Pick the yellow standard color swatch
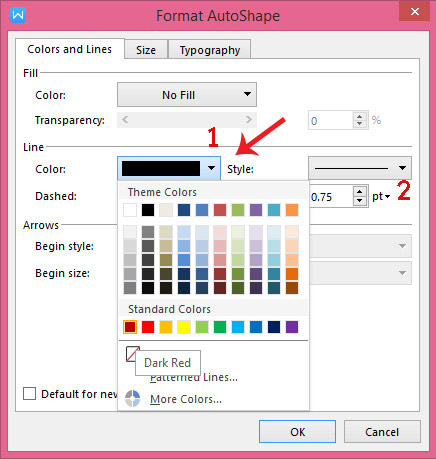436x459 pixels. pyautogui.click(x=184, y=327)
